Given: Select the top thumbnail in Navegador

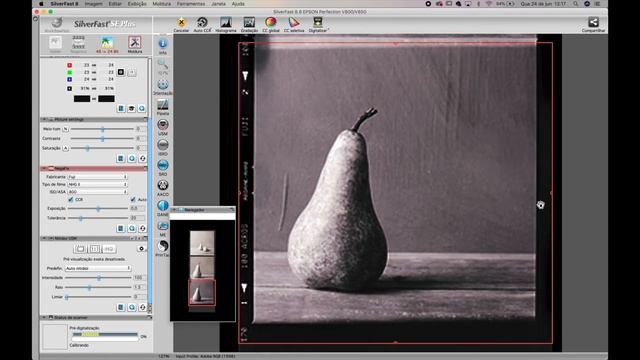Looking at the screenshot, I should click(202, 243).
